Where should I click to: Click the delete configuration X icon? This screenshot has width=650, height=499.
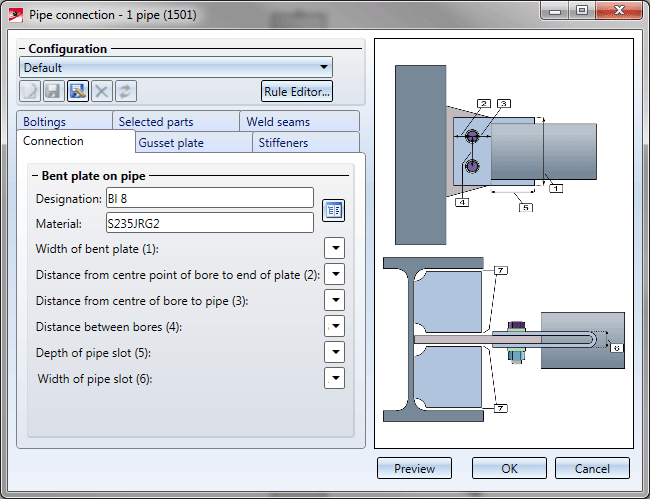coord(102,92)
